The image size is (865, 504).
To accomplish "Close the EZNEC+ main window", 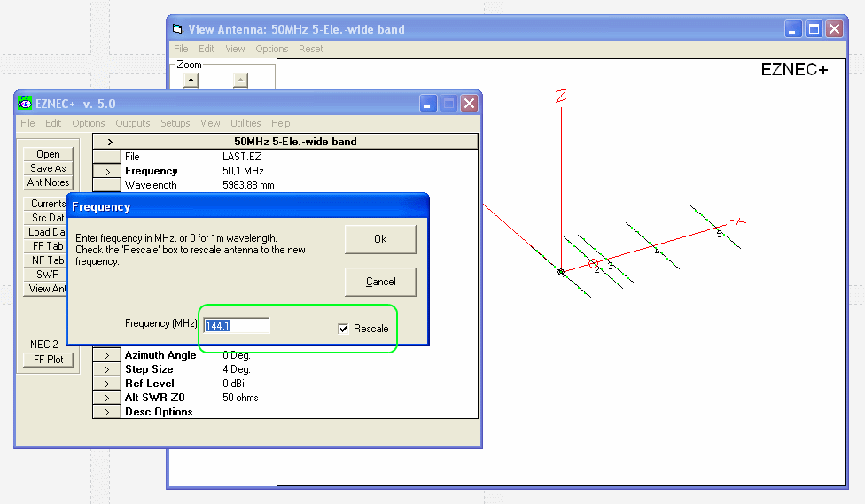I will click(x=469, y=103).
